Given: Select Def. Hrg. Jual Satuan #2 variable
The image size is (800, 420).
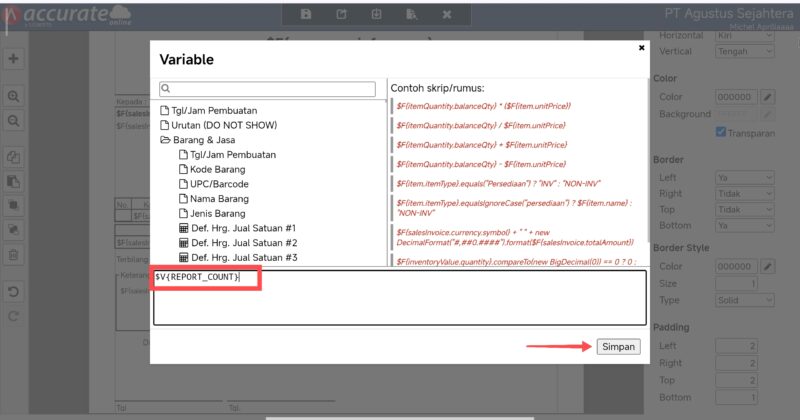Looking at the screenshot, I should click(x=242, y=243).
